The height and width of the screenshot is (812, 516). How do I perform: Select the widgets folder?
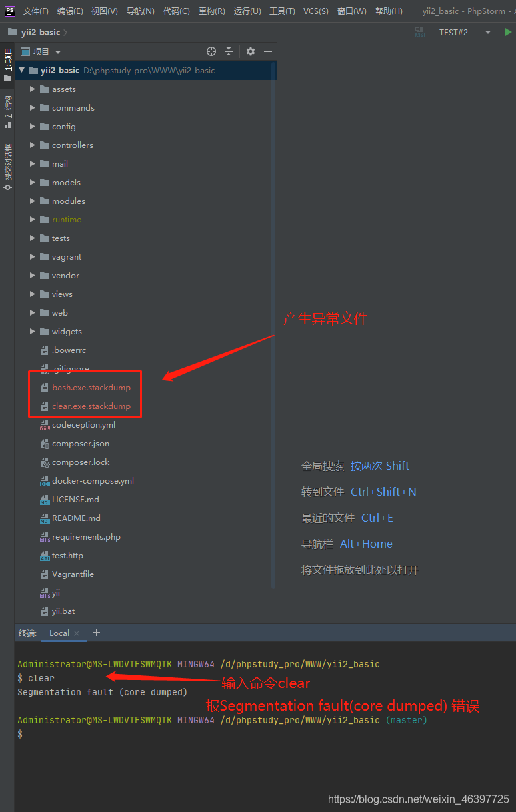pyautogui.click(x=67, y=331)
